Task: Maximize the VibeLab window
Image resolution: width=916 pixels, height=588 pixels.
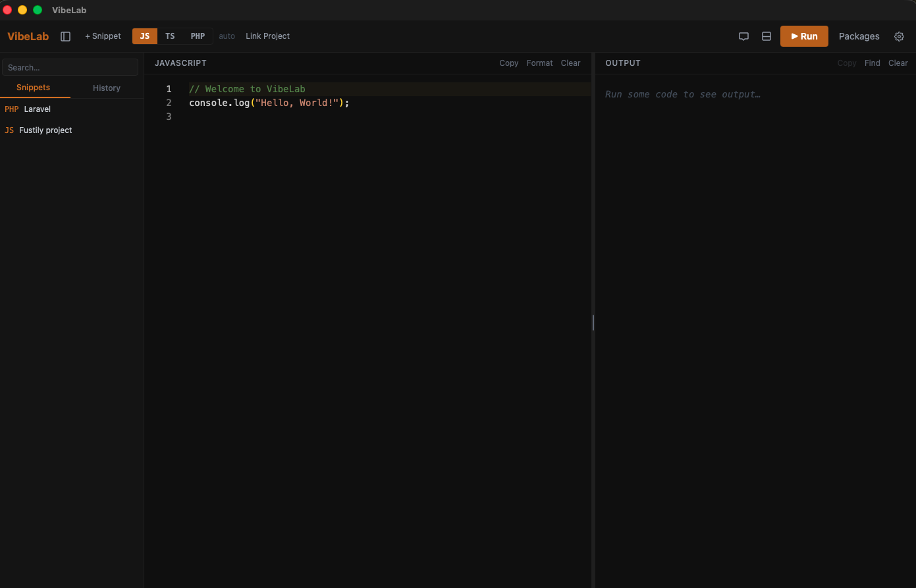Action: tap(38, 10)
